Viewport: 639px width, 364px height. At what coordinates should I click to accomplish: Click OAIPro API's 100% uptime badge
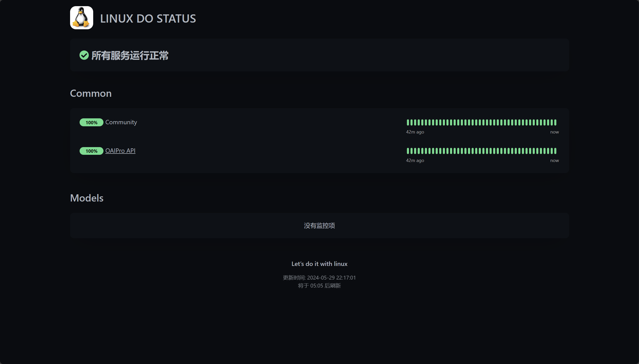(91, 151)
